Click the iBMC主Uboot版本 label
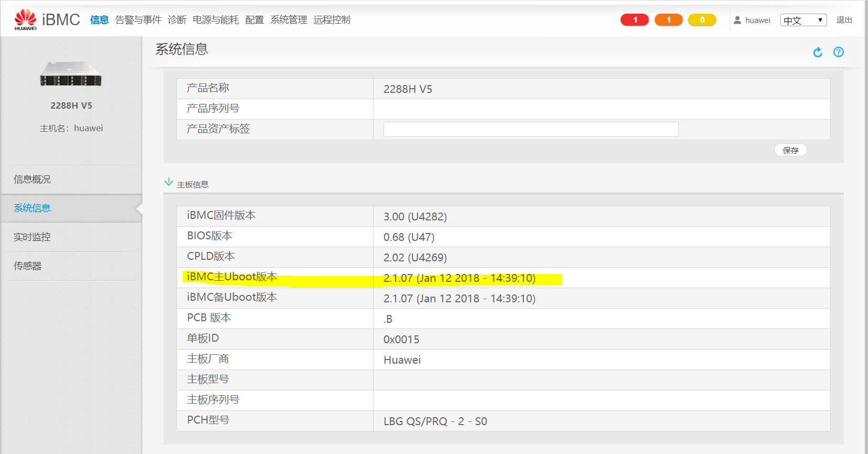The height and width of the screenshot is (454, 868). (x=232, y=277)
